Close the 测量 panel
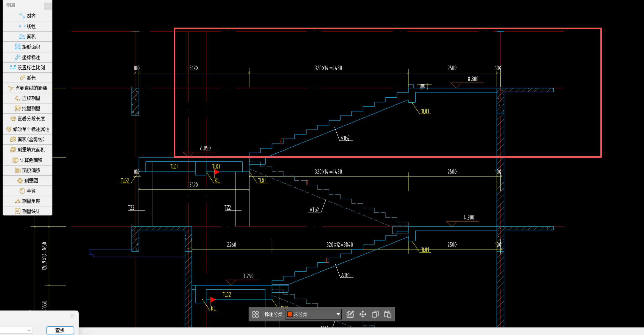Viewport: 644px width, 335px height. (48, 6)
